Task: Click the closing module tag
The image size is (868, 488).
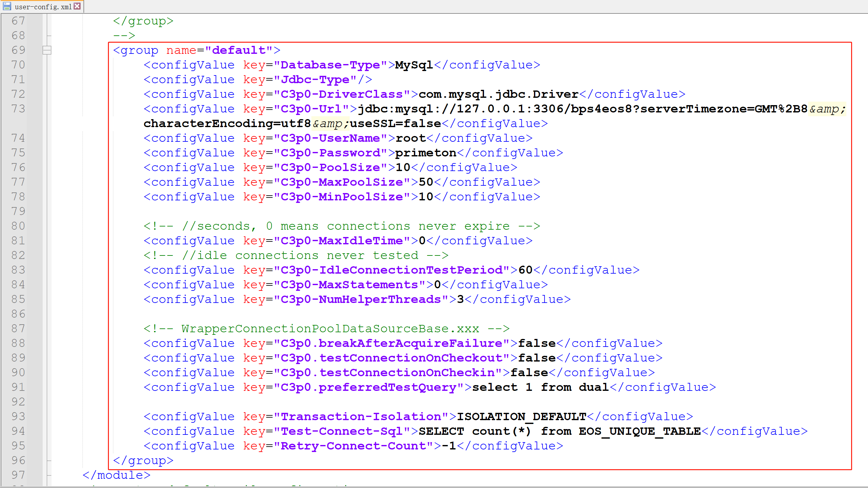Action: pos(117,475)
